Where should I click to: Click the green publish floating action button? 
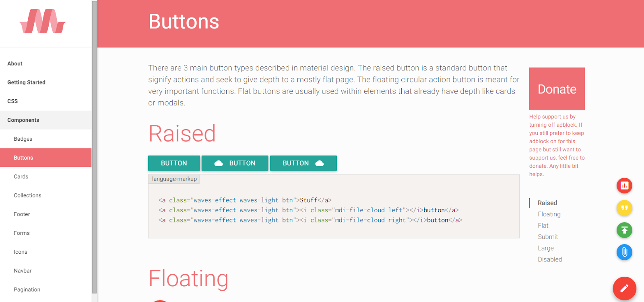(624, 230)
